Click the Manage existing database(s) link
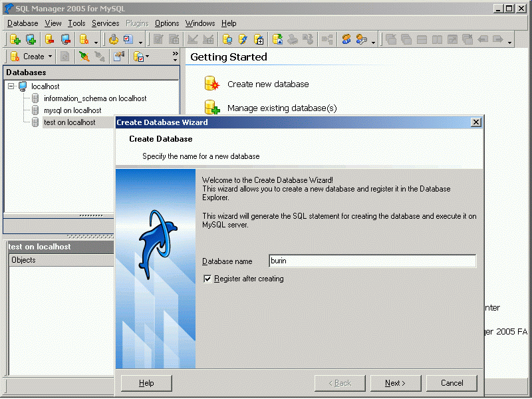Screen dimensions: 532x399 [282, 108]
